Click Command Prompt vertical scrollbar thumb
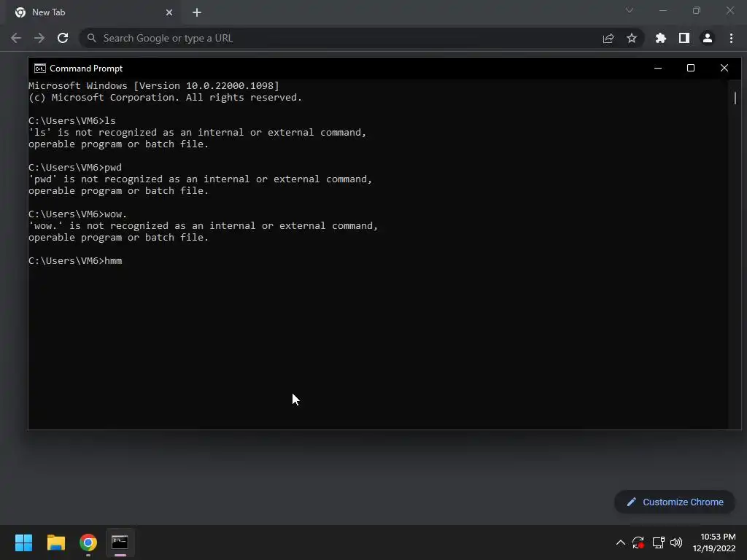The height and width of the screenshot is (560, 747). click(735, 98)
